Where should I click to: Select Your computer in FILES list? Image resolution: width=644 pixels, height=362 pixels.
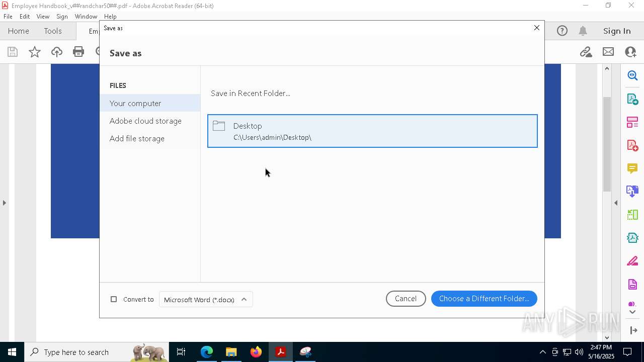click(x=150, y=103)
